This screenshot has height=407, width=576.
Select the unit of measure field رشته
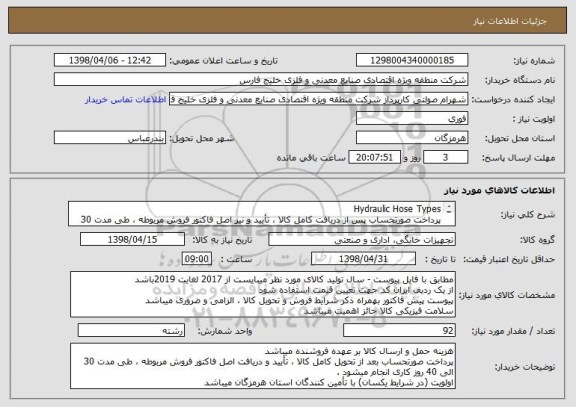(131, 330)
